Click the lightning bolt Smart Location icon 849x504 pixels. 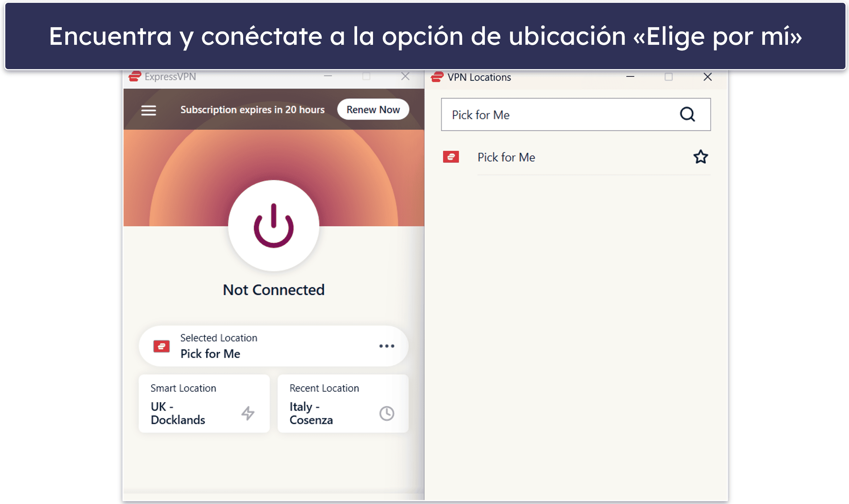[x=248, y=413]
